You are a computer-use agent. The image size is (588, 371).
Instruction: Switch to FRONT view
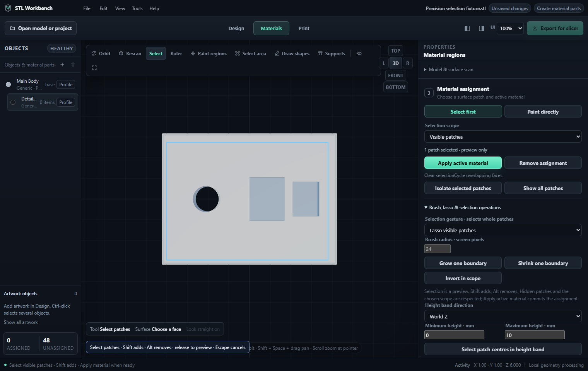[x=396, y=75]
